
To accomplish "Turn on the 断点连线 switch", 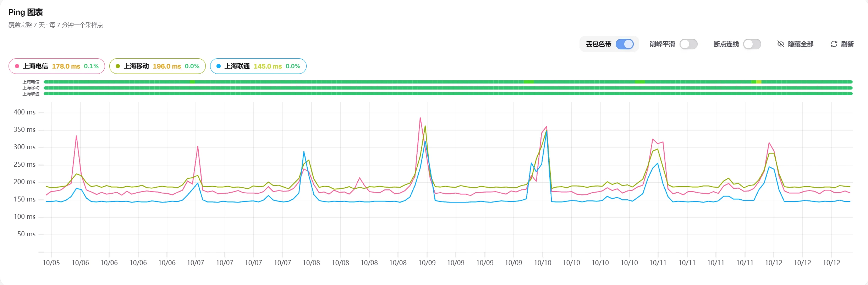I will 752,44.
